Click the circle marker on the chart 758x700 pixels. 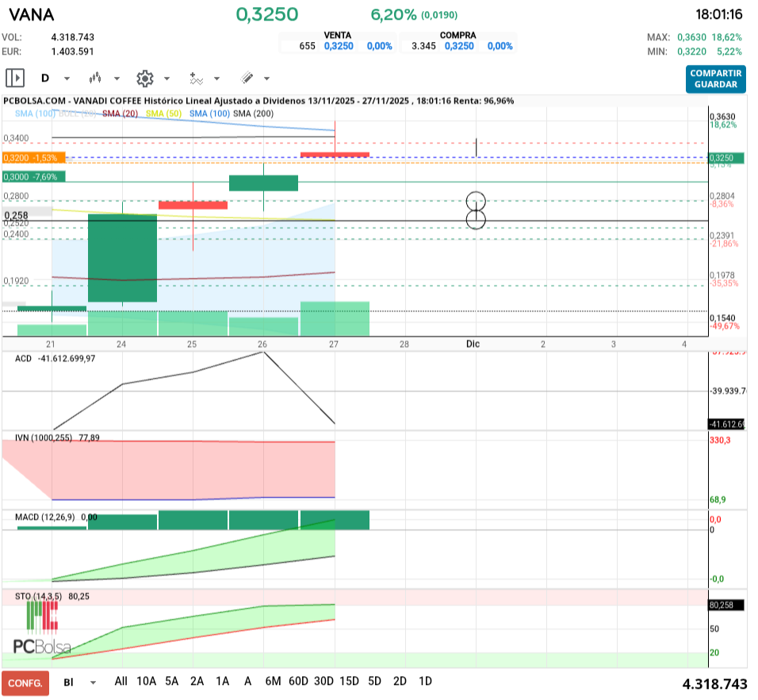(475, 210)
